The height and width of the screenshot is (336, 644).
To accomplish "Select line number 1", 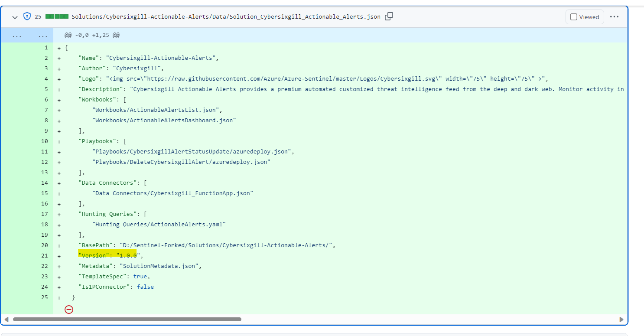I will [46, 48].
